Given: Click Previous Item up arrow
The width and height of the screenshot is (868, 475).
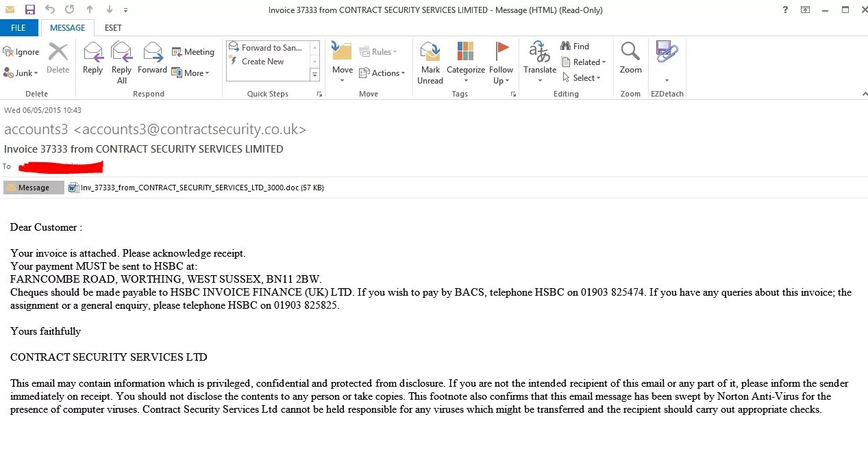Looking at the screenshot, I should click(x=90, y=10).
